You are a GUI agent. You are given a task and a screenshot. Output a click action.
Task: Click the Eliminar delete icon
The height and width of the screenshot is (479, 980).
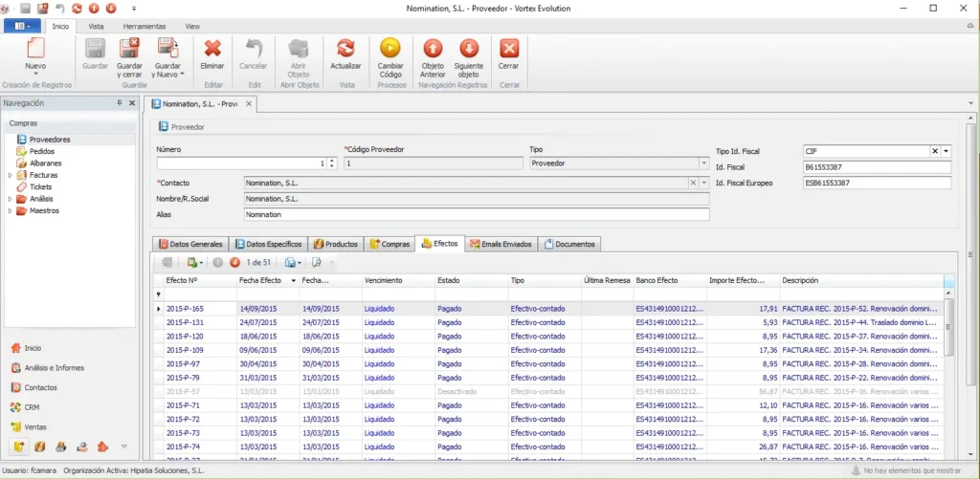[212, 49]
